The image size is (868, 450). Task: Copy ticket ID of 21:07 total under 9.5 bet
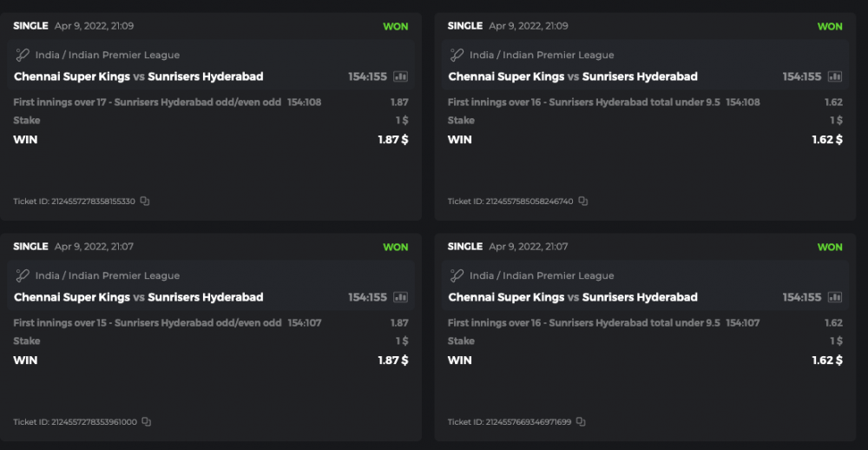[582, 422]
